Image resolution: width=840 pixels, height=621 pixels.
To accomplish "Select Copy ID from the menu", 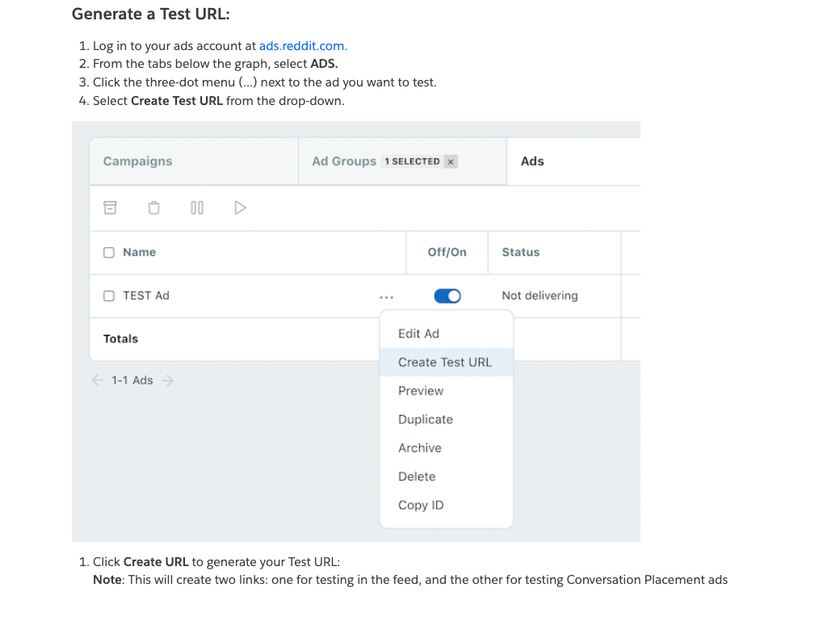I will click(x=421, y=506).
